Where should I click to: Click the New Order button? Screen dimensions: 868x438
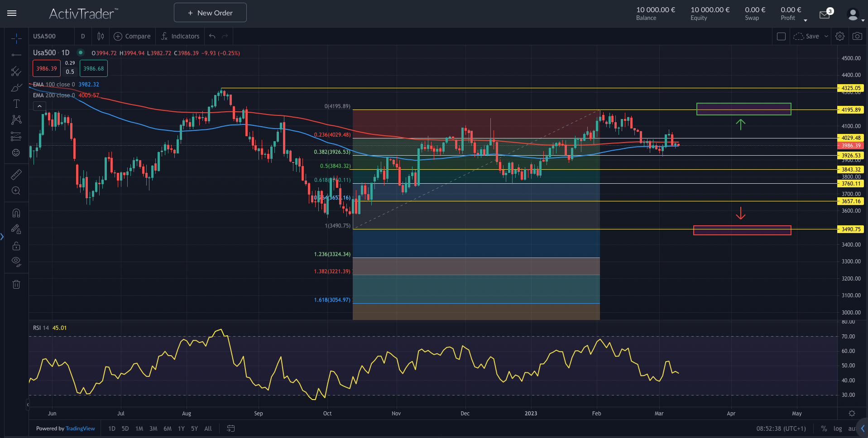(x=210, y=12)
